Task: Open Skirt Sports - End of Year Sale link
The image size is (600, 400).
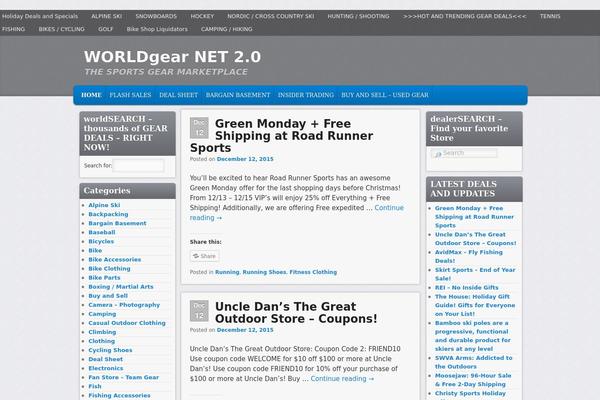Action: coord(475,274)
